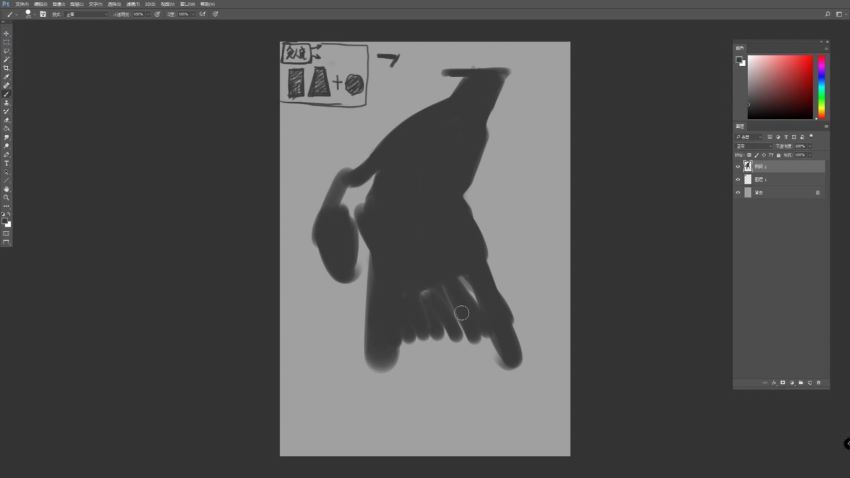Toggle visibility of the background layer
Image resolution: width=850 pixels, height=478 pixels.
click(x=738, y=192)
